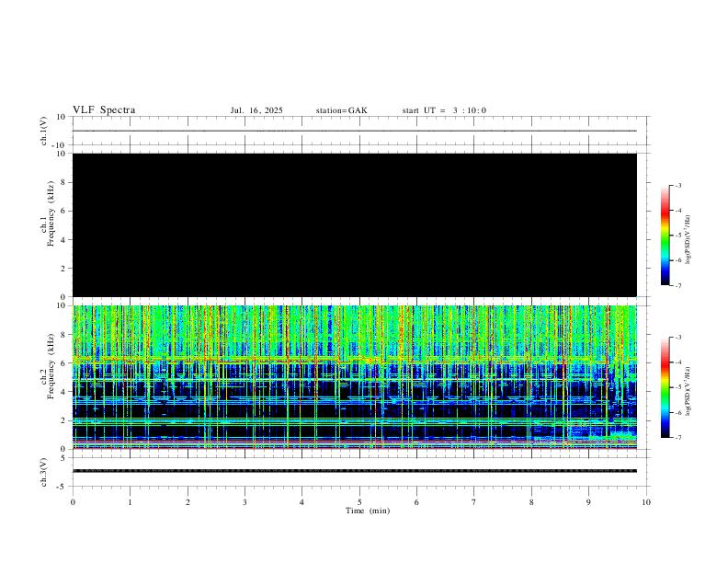The image size is (728, 563).
Task: Click time axis tick label "5"
Action: (x=359, y=502)
